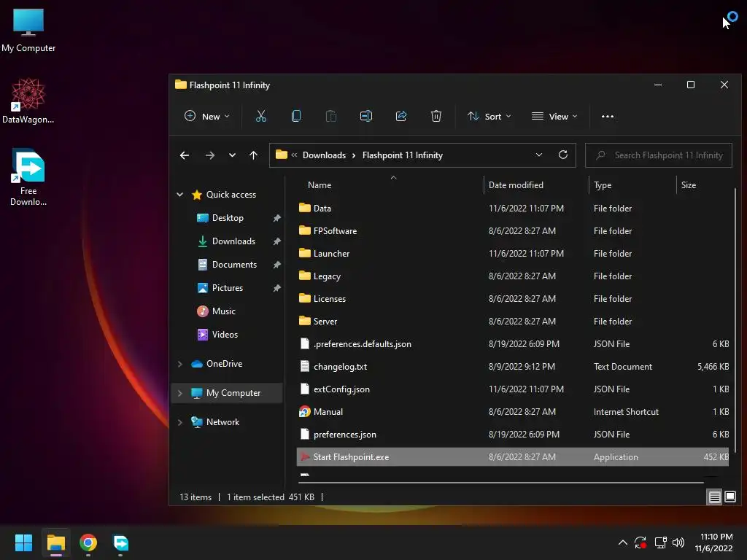Expand address bar history dropdown
747x560 pixels.
point(539,155)
